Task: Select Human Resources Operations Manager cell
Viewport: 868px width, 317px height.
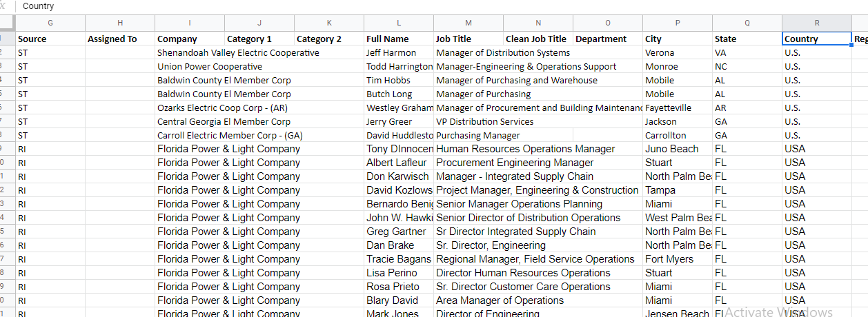Action: [525, 149]
